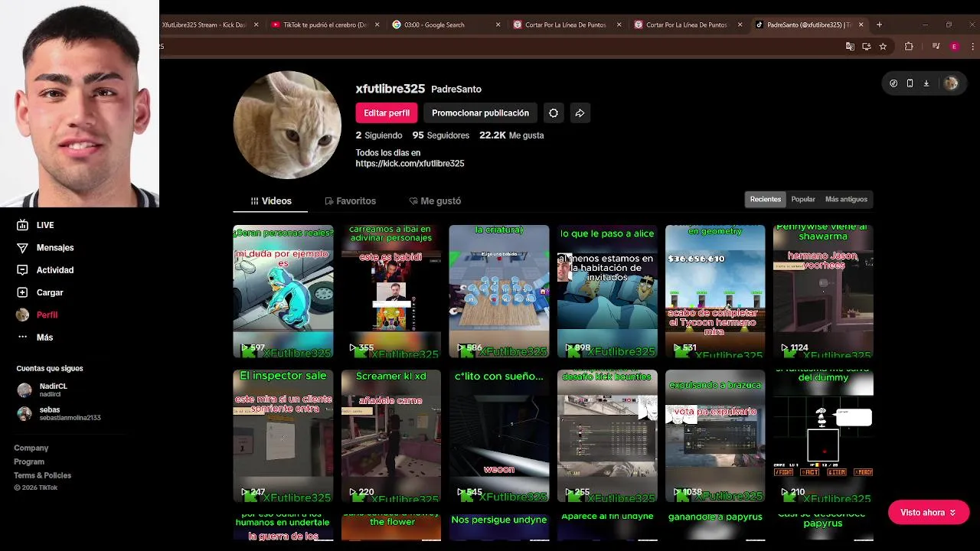Switch to the XfutLibre325 Stream Kick tab
This screenshot has height=551, width=980.
click(208, 24)
